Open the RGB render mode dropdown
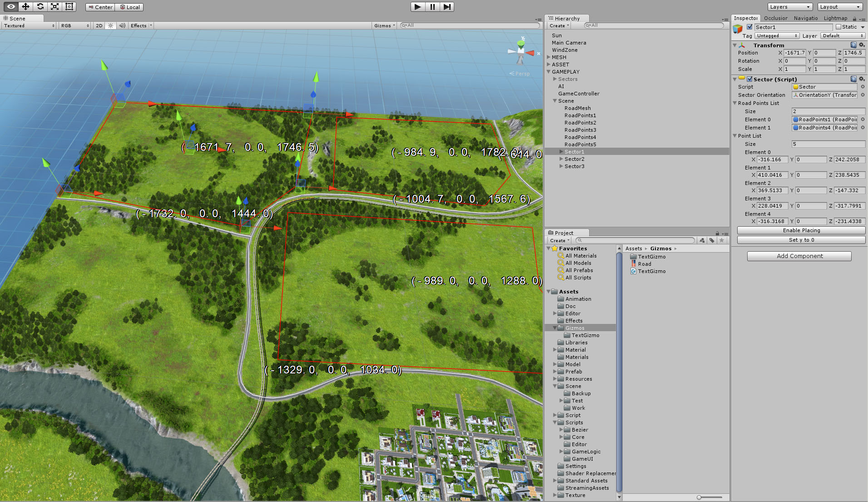The height and width of the screenshot is (502, 868). click(x=75, y=25)
